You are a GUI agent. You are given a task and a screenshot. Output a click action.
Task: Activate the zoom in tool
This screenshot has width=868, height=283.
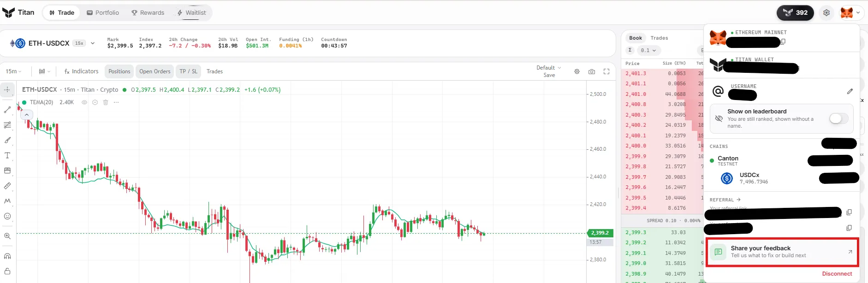pos(7,236)
